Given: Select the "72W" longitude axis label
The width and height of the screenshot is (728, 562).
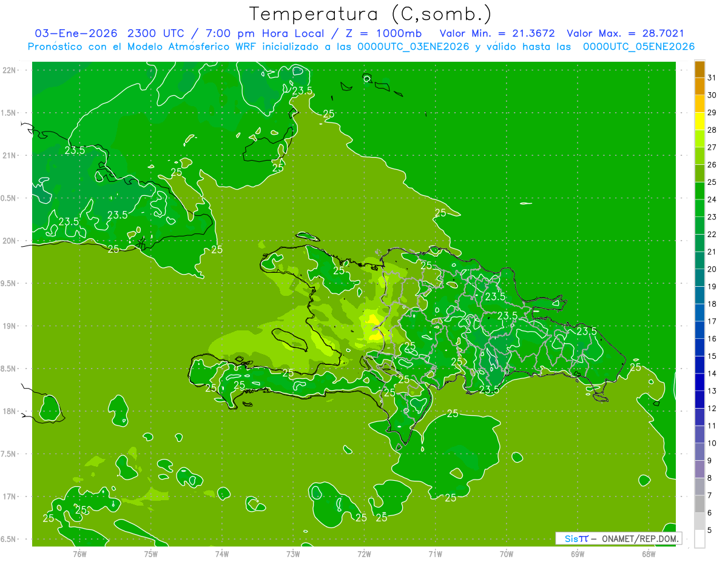Looking at the screenshot, I should coord(364,554).
